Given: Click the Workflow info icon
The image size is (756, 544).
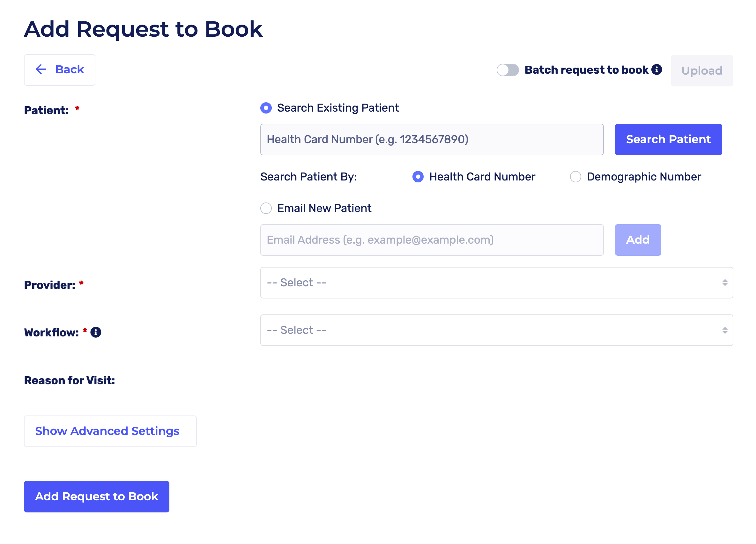Looking at the screenshot, I should click(x=96, y=332).
